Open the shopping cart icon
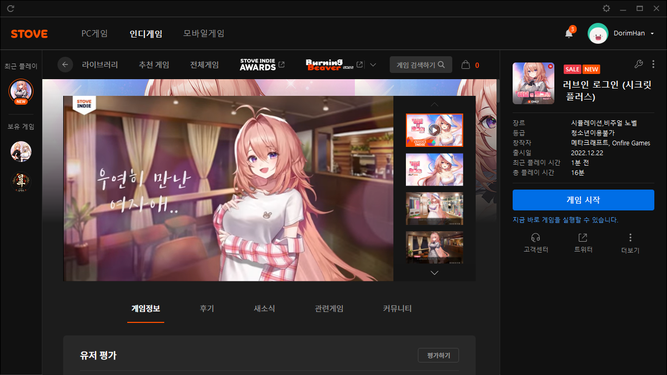This screenshot has width=667, height=375. (466, 65)
